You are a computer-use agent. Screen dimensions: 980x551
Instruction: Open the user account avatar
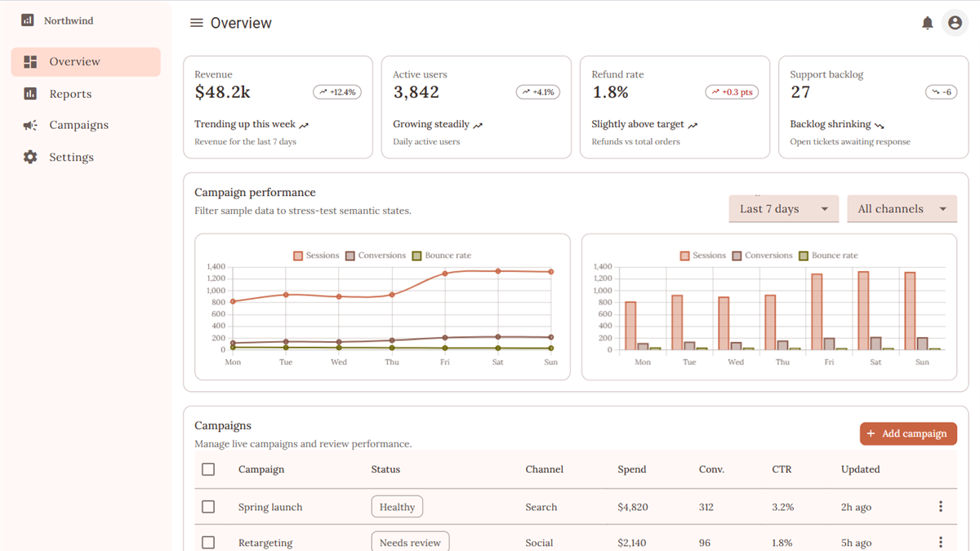tap(955, 23)
